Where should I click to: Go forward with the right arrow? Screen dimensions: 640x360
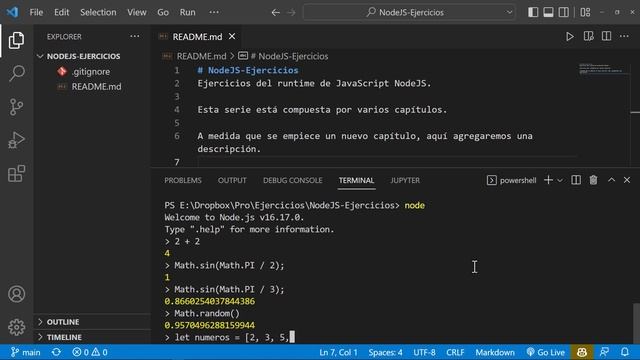pos(291,12)
